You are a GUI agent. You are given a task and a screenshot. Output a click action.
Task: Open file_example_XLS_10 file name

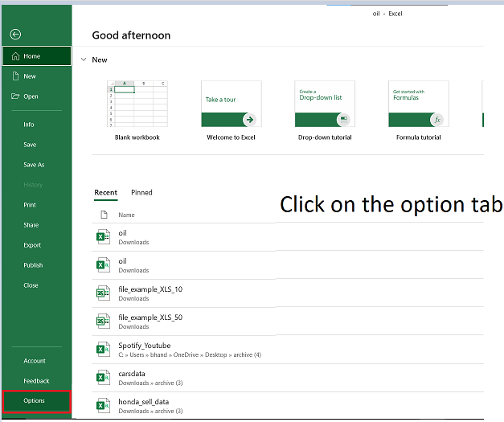(x=150, y=289)
